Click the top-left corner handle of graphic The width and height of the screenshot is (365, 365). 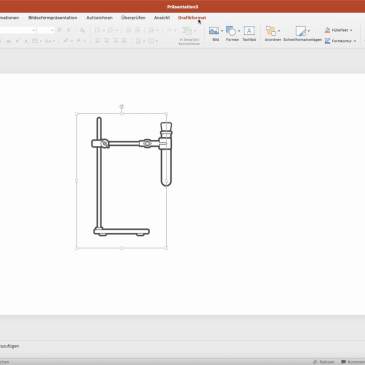(77, 114)
